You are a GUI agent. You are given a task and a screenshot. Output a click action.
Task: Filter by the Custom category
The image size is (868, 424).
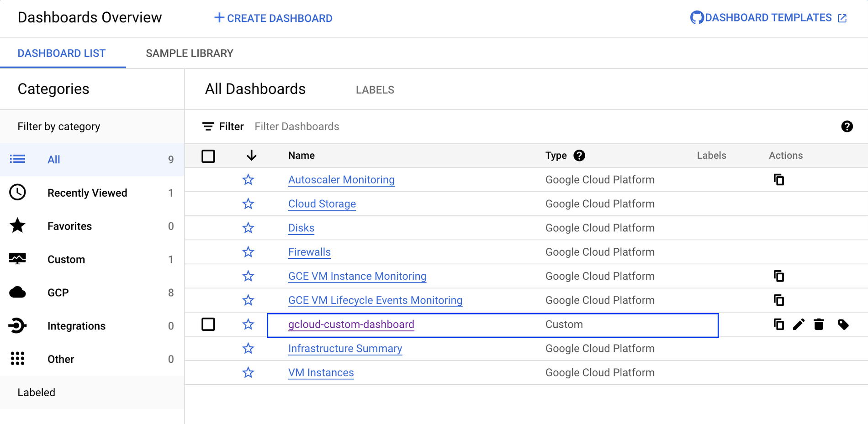point(92,259)
